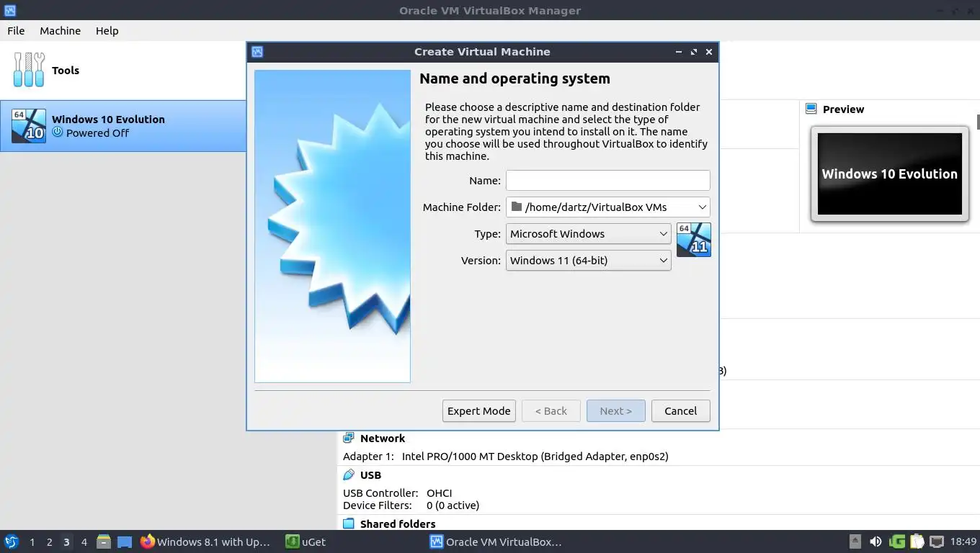This screenshot has height=553, width=980.
Task: Click the Tools icon in VirtualBox Manager
Action: (x=29, y=70)
